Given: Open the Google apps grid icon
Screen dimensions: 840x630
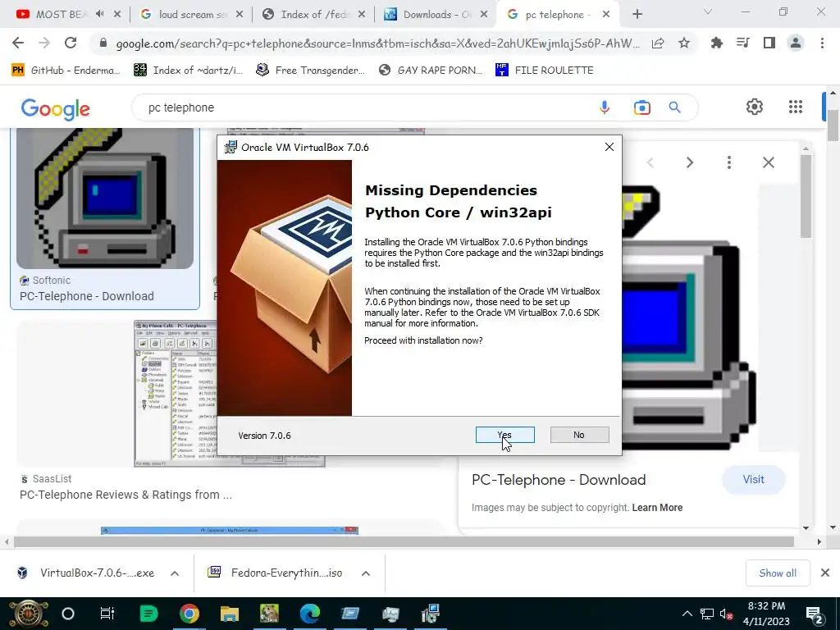Looking at the screenshot, I should (796, 107).
